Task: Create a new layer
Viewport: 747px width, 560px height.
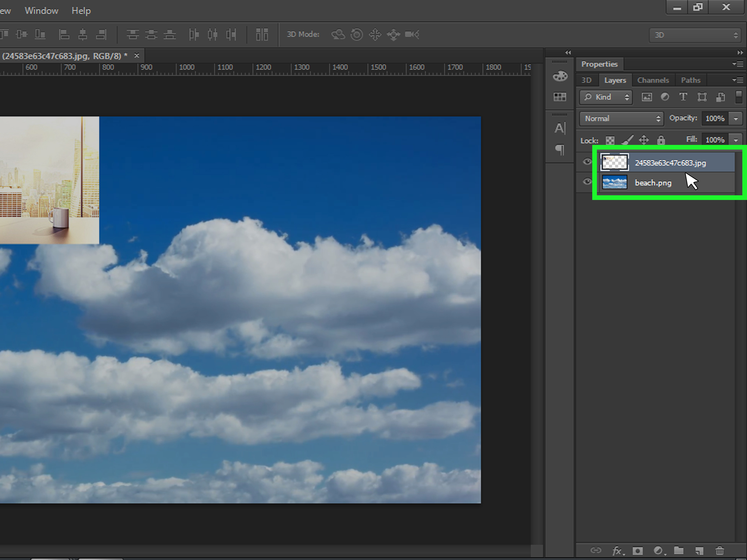Action: [699, 550]
